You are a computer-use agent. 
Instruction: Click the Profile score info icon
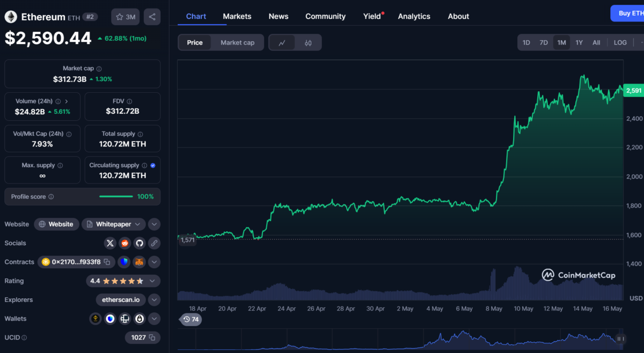point(51,197)
